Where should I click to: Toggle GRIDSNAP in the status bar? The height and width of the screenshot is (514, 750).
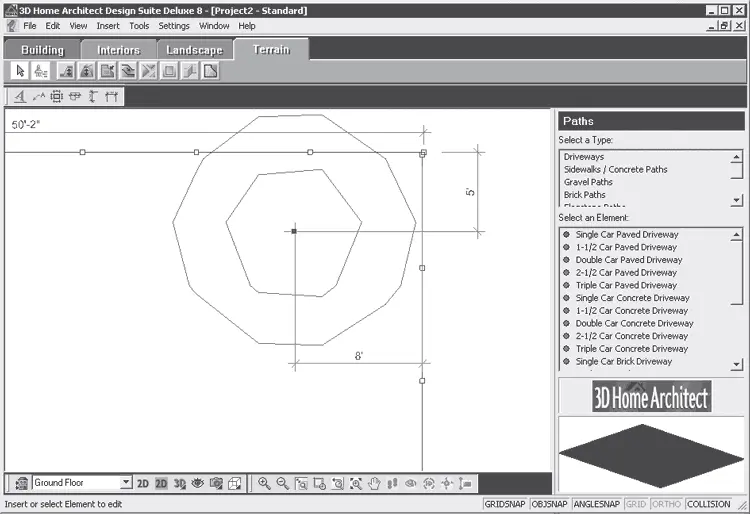tap(505, 505)
